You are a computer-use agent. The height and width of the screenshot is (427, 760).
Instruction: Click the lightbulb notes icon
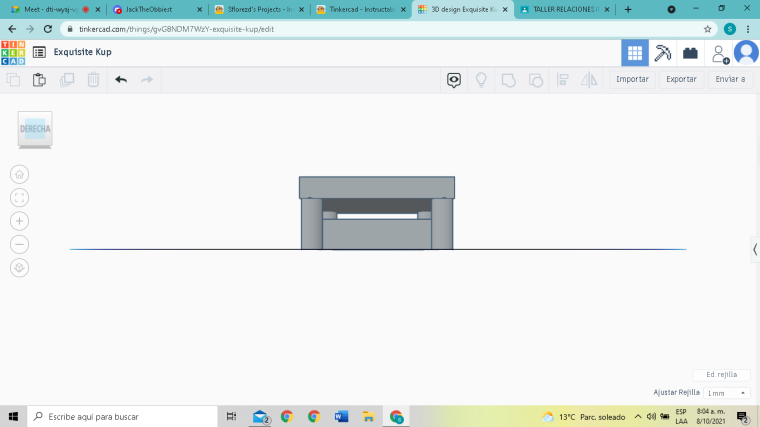click(x=481, y=80)
